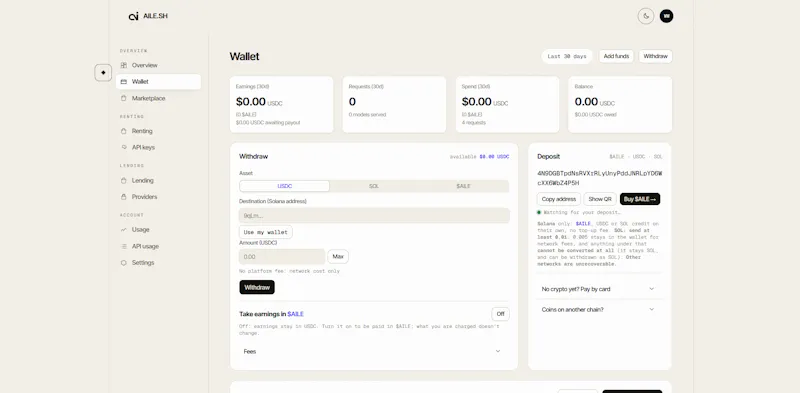Click the Max amount button

point(338,256)
